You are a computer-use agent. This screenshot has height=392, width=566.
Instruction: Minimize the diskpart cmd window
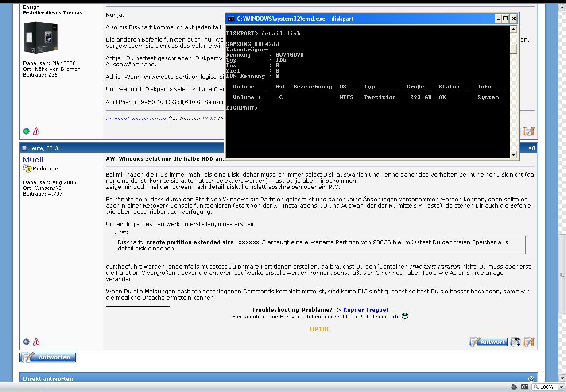click(498, 19)
